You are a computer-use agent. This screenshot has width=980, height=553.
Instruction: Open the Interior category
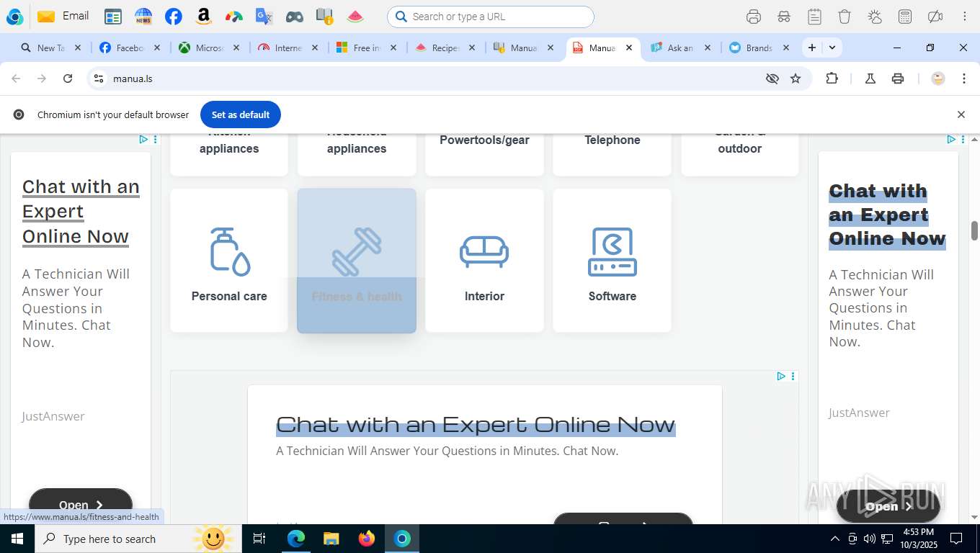click(484, 261)
